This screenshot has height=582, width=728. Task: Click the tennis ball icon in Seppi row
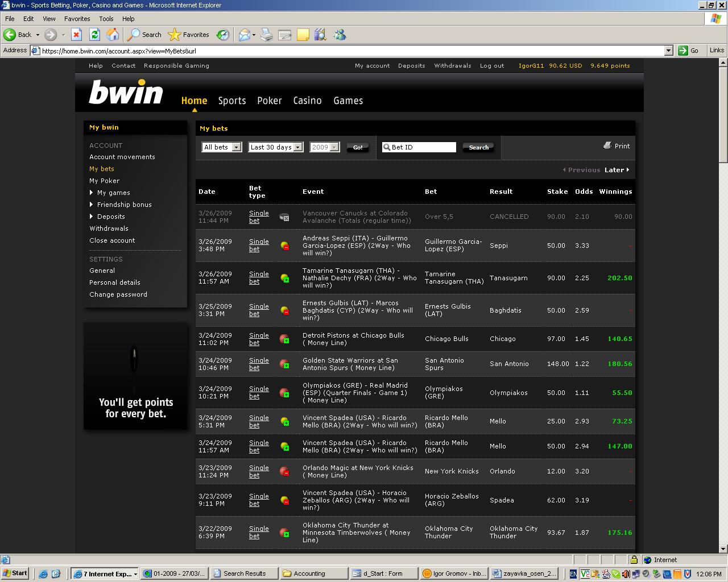click(x=285, y=246)
